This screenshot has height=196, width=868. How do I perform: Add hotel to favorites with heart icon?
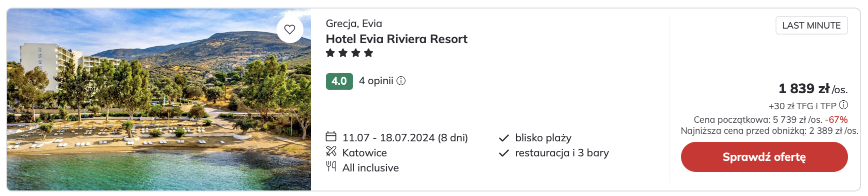(x=289, y=30)
